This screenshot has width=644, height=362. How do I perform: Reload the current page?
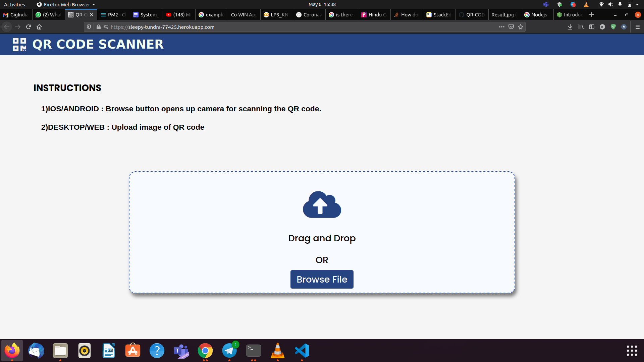click(x=29, y=27)
